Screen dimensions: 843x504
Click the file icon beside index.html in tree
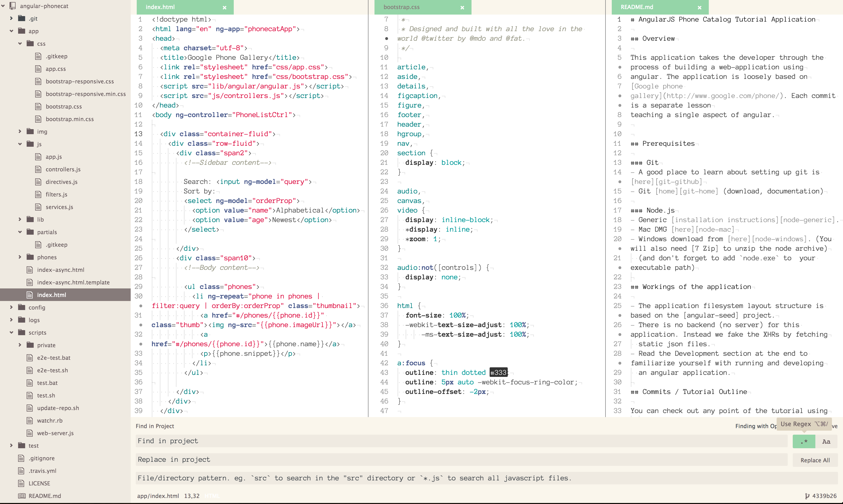click(30, 295)
